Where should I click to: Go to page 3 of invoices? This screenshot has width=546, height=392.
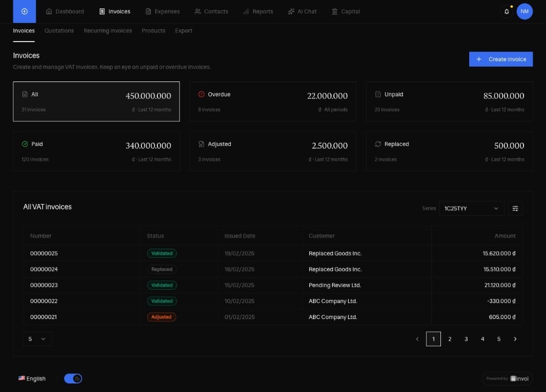point(466,339)
